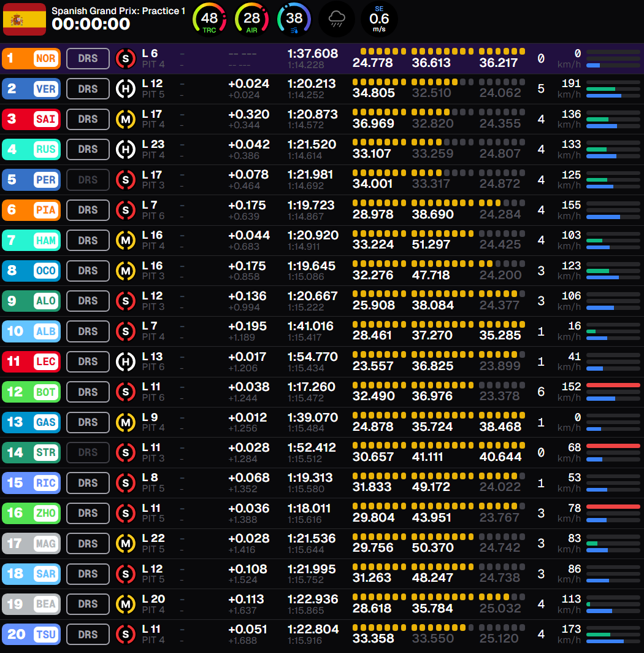This screenshot has height=653, width=644.
Task: Select position 11 LEC driver tag
Action: click(31, 361)
